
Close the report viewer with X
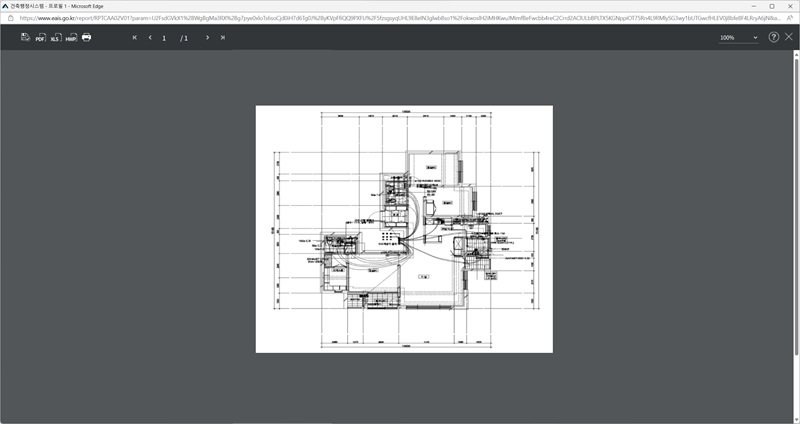tap(789, 37)
